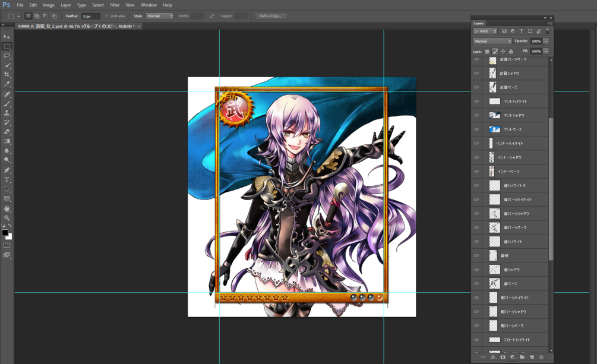This screenshot has width=597, height=364.
Task: Select the Hand tool
Action: point(7,208)
